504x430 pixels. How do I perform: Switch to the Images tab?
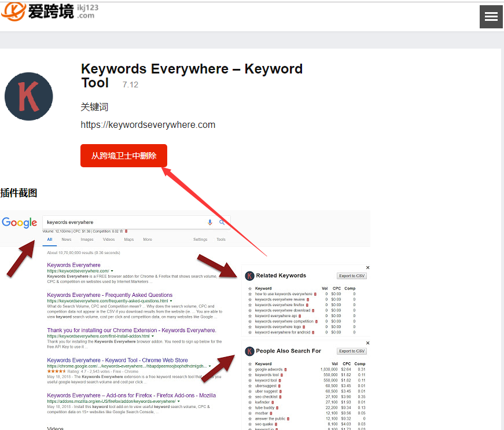[x=87, y=240]
